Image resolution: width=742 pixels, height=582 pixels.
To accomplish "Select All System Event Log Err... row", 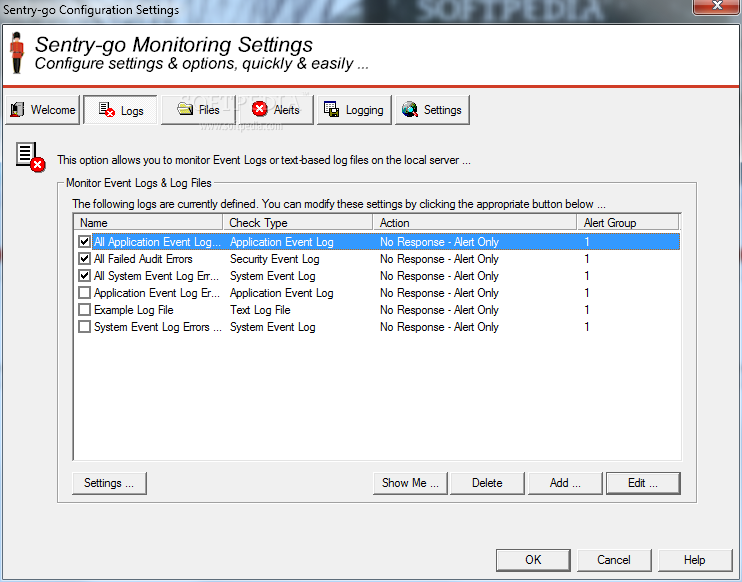I will click(x=377, y=276).
